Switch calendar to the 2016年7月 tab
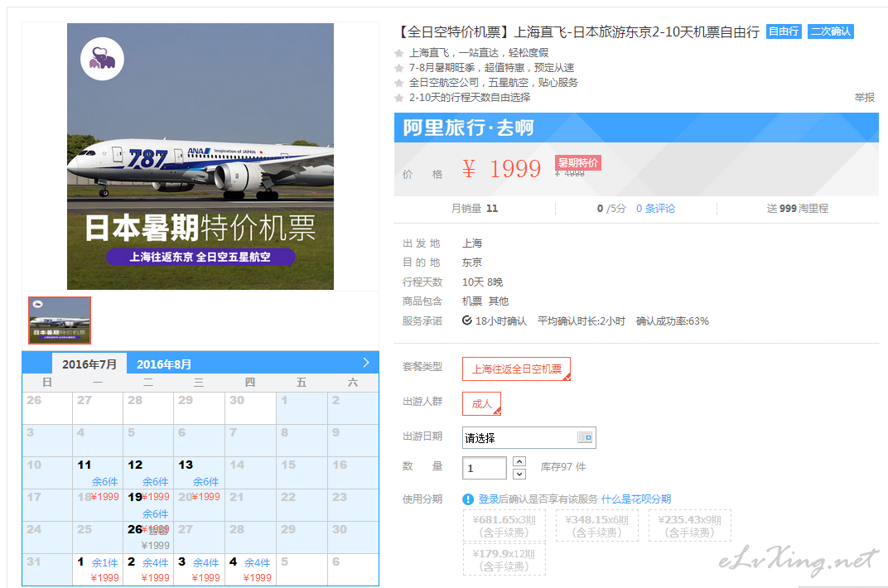The image size is (888, 588). (x=89, y=364)
